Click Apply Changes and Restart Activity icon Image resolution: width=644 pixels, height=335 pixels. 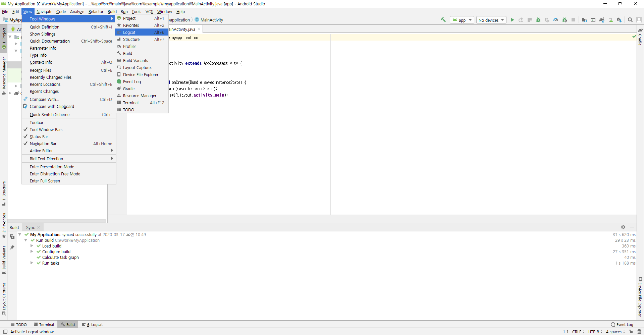pyautogui.click(x=521, y=20)
